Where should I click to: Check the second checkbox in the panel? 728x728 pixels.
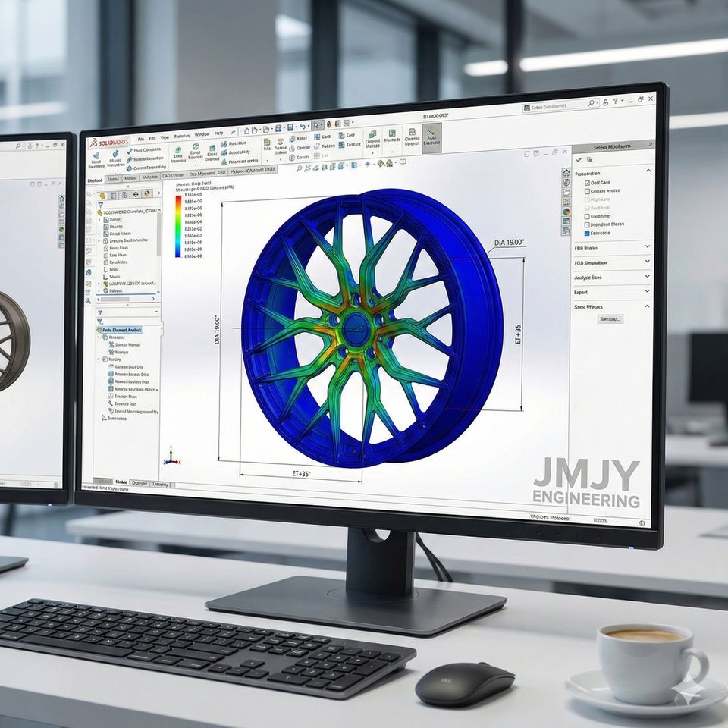pyautogui.click(x=587, y=191)
